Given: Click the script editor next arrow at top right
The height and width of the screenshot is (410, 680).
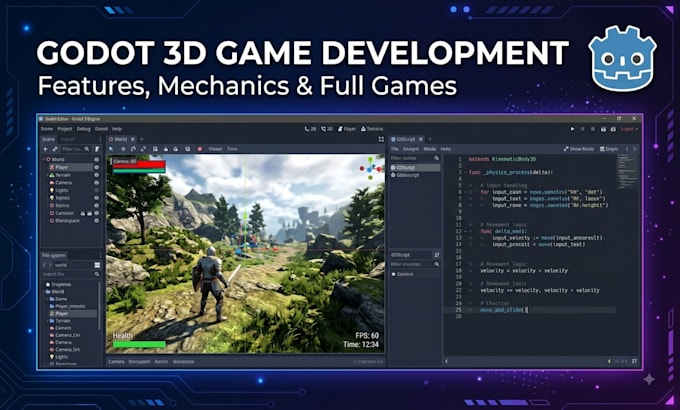Looking at the screenshot, I should [x=634, y=149].
